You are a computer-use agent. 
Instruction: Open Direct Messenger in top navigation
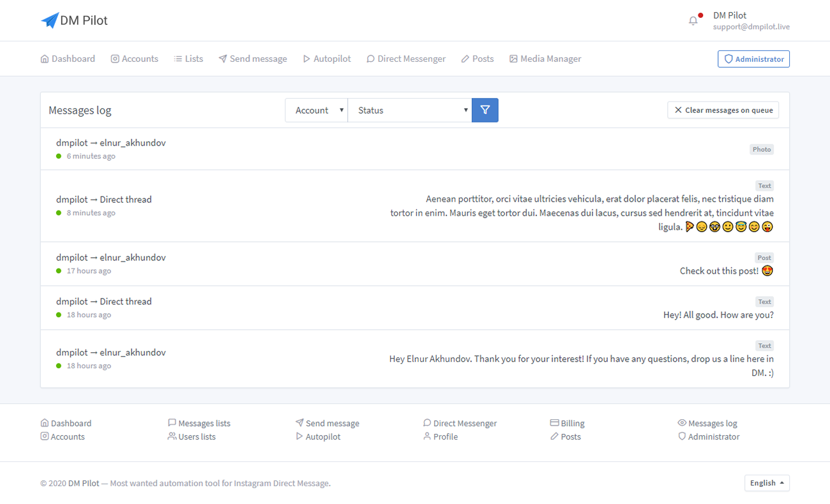pos(406,59)
